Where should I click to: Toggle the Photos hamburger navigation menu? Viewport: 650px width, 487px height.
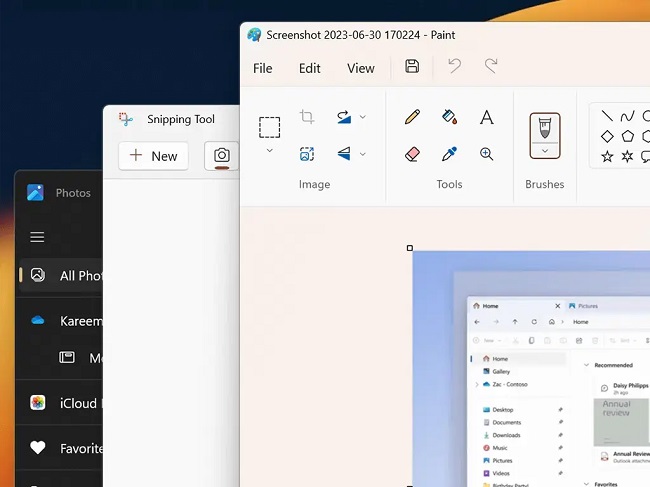(37, 237)
